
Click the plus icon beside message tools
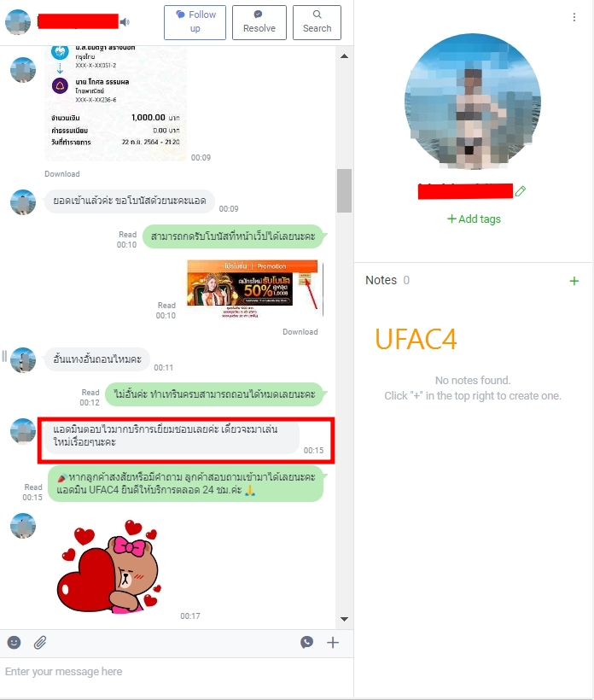click(333, 643)
